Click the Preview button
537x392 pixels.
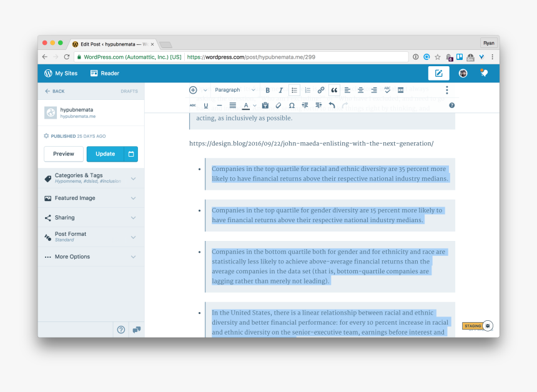point(63,154)
